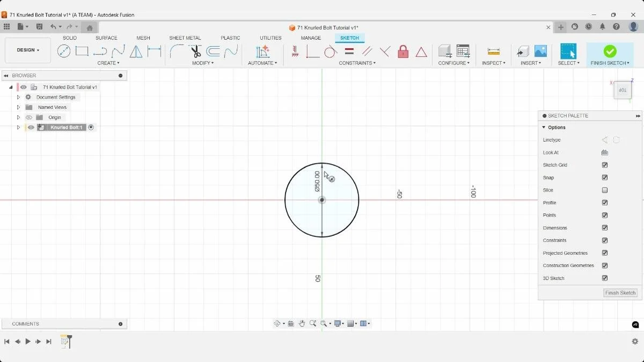Switch to the SURFACE tab

pyautogui.click(x=106, y=38)
